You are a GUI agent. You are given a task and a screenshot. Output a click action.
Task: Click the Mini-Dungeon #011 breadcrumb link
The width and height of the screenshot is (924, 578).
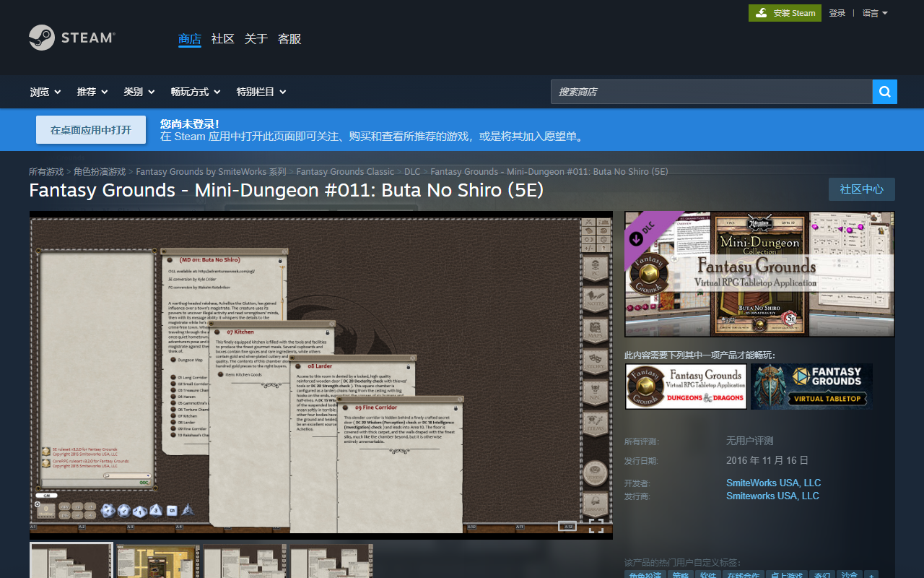[549, 172]
